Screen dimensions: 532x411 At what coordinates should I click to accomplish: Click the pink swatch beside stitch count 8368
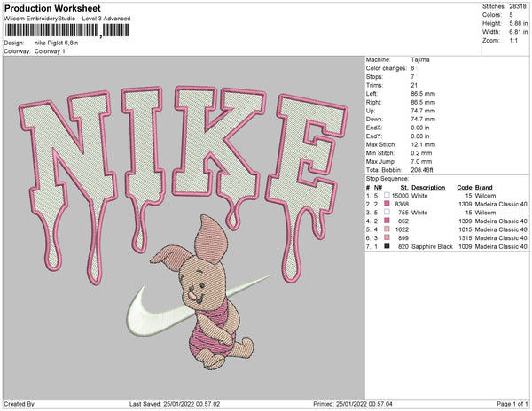pos(387,204)
